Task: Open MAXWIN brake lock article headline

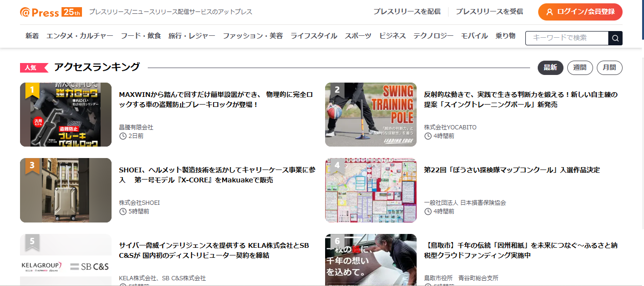Action: (x=216, y=99)
